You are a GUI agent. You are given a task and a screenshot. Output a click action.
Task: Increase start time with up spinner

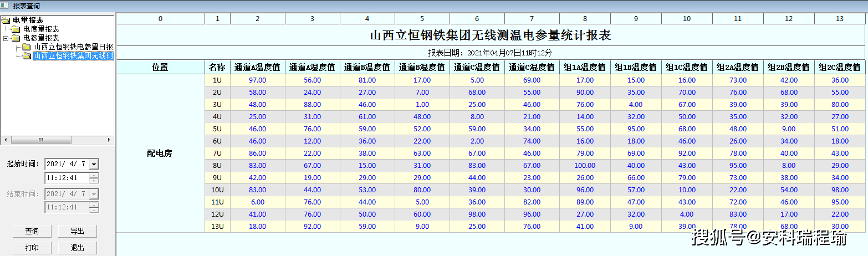94,176
